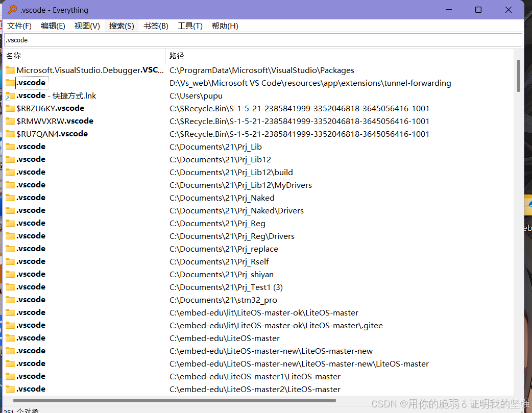The image size is (532, 413).
Task: Open the 书签(B) menu
Action: pos(156,26)
